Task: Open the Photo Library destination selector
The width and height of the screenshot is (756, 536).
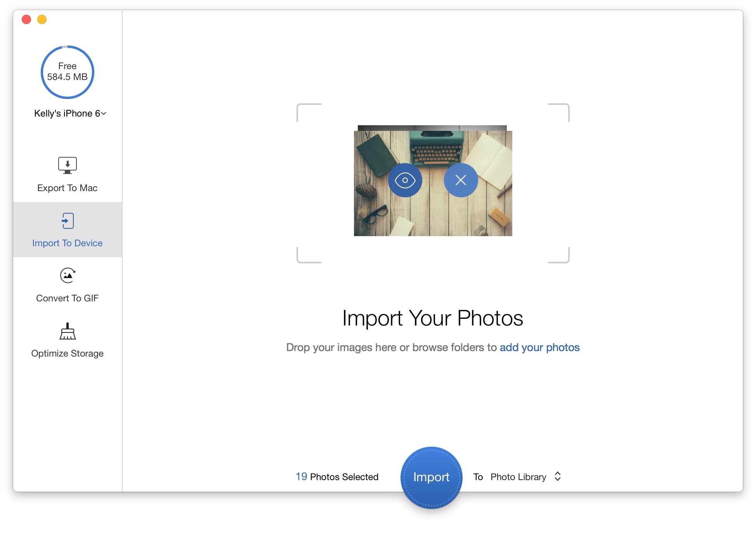Action: [x=526, y=477]
